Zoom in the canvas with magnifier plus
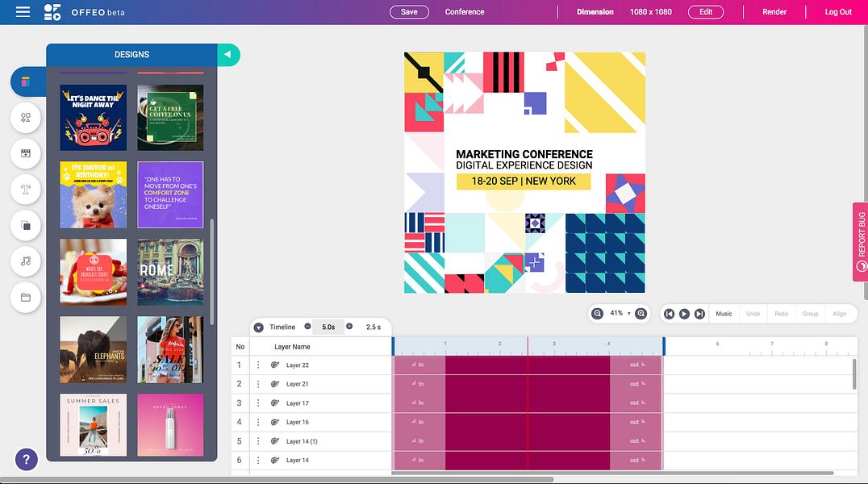The height and width of the screenshot is (484, 868). 641,314
